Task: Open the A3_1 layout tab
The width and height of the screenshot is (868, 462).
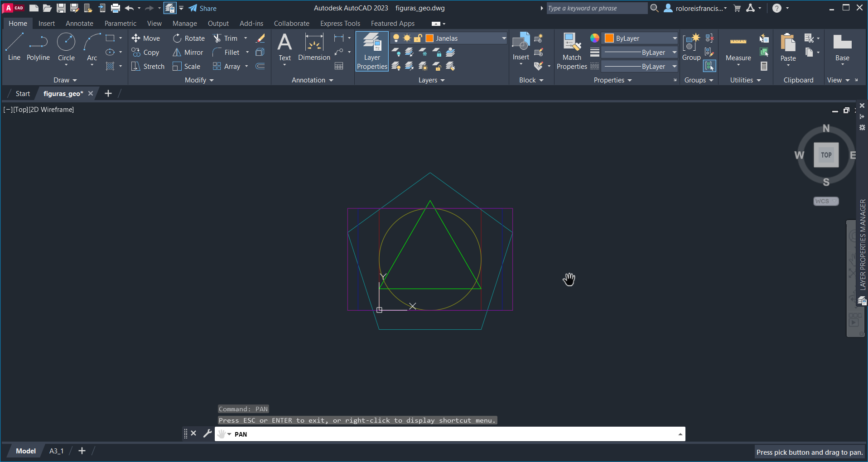Action: [x=56, y=451]
